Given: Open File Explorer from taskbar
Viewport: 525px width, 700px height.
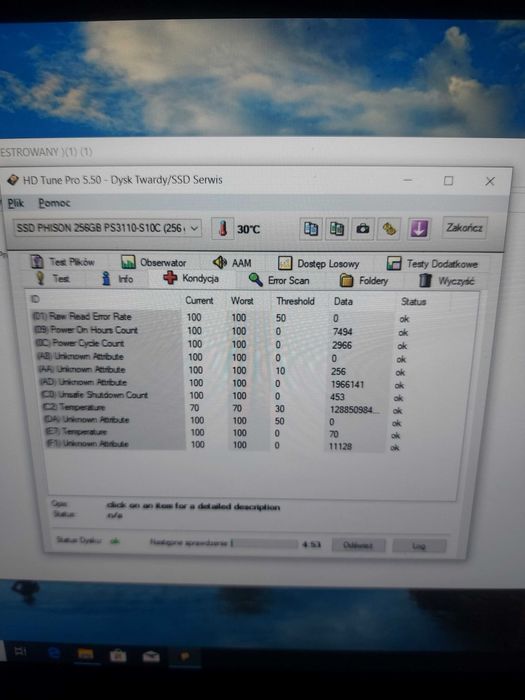Looking at the screenshot, I should [x=85, y=655].
